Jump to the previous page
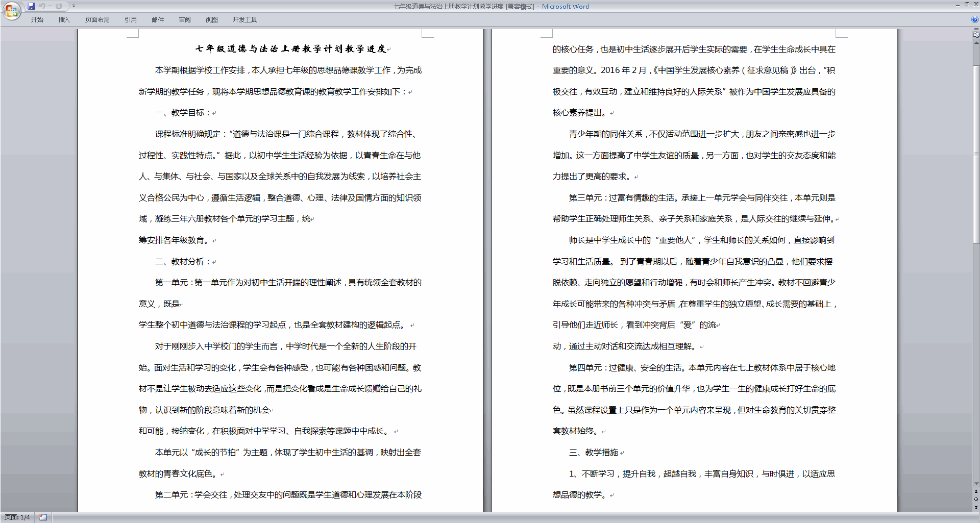The height and width of the screenshot is (523, 980). (x=976, y=492)
